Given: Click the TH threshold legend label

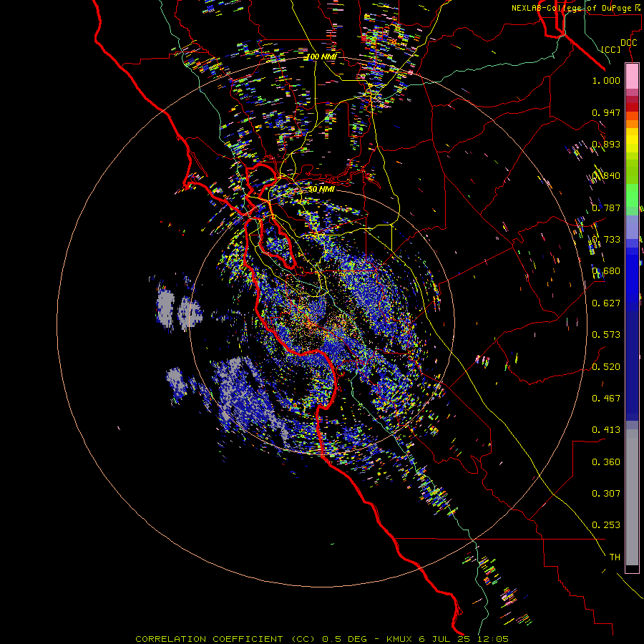Looking at the screenshot, I should (615, 557).
